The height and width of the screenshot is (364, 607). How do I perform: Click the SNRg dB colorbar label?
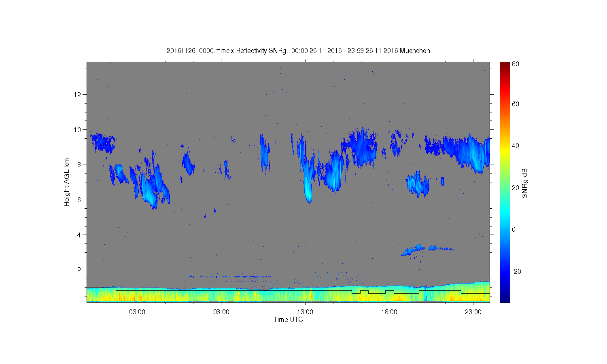pos(524,183)
